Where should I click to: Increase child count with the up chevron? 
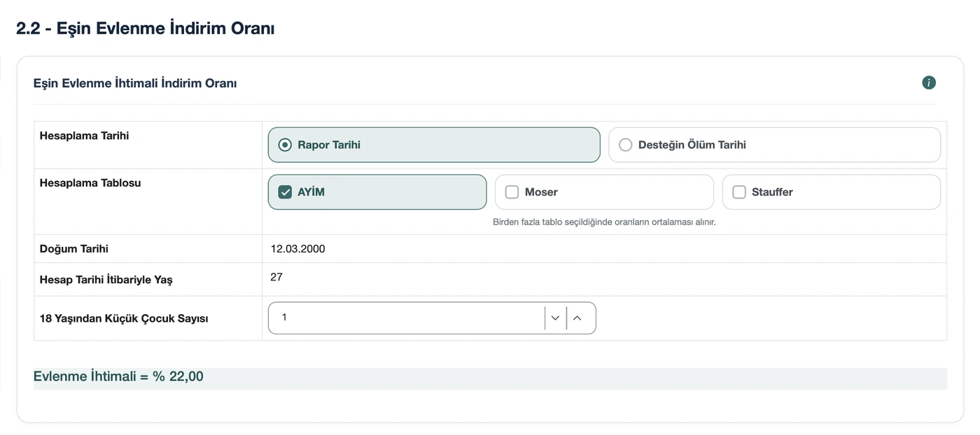tap(577, 318)
